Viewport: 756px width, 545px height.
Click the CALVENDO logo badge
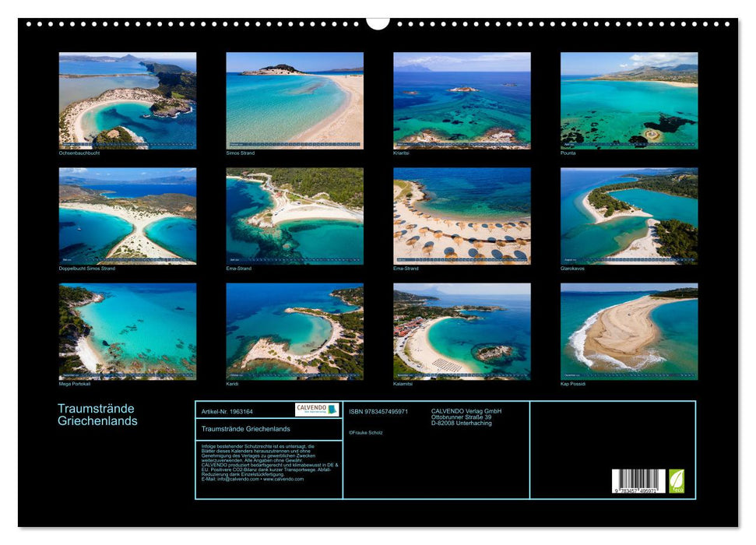click(316, 410)
